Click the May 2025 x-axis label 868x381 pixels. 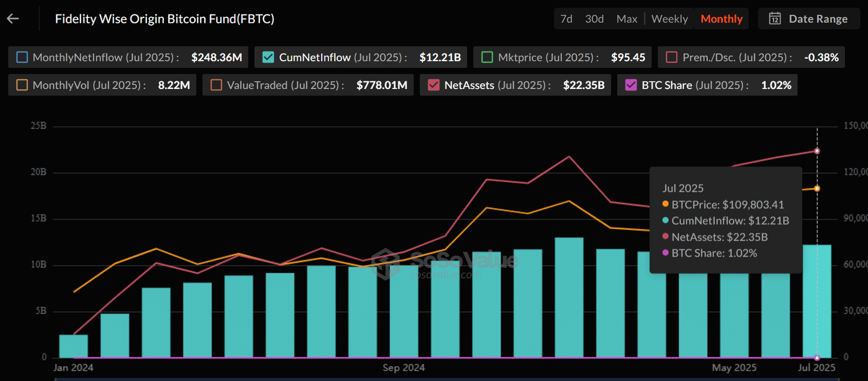coord(734,367)
